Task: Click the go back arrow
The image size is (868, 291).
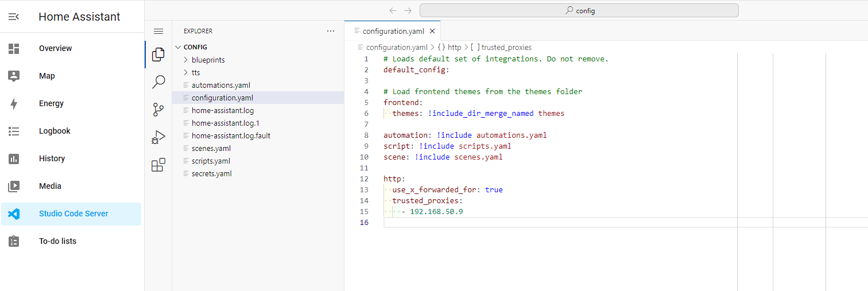Action: [x=393, y=10]
